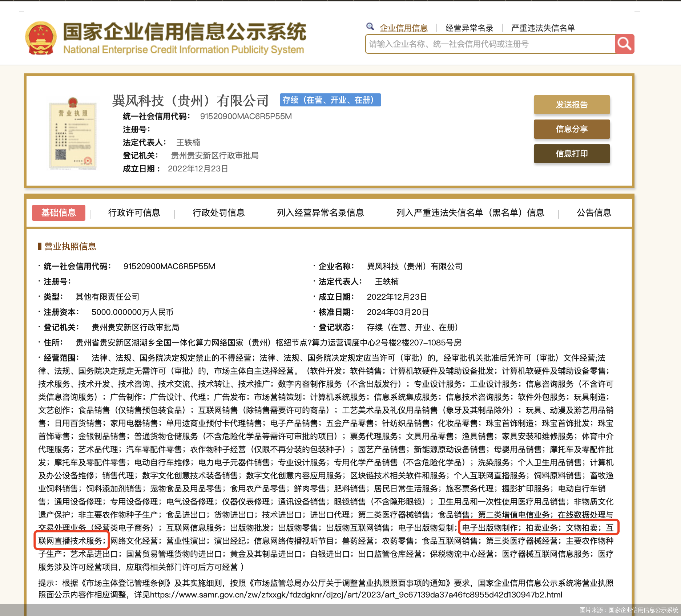Click inside the enterprise search input field

472,44
